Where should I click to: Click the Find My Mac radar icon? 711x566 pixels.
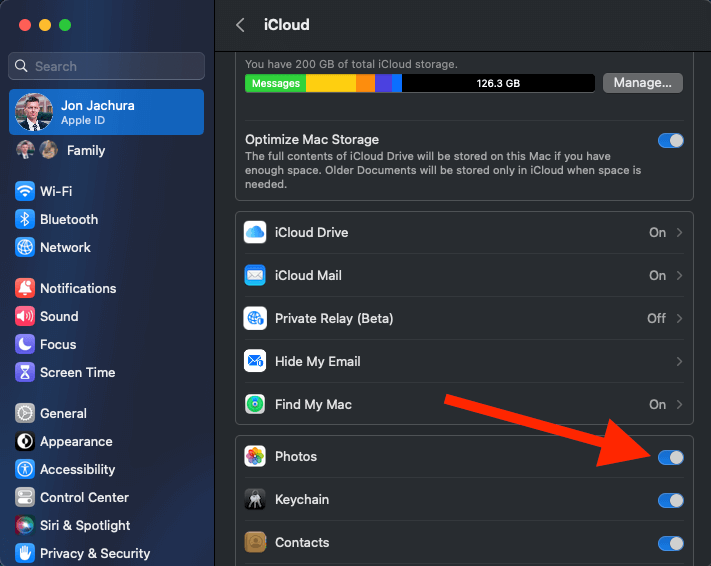point(255,404)
